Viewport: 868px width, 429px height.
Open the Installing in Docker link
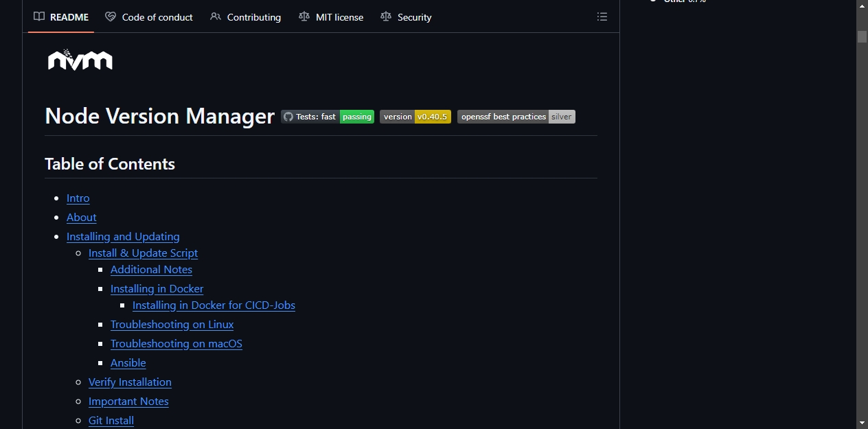coord(157,289)
